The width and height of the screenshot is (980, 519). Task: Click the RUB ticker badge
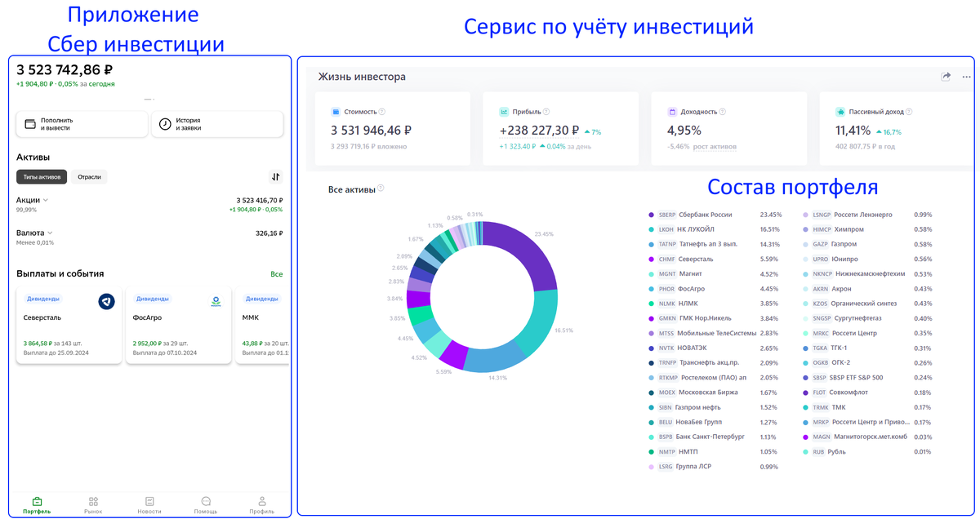(x=819, y=451)
